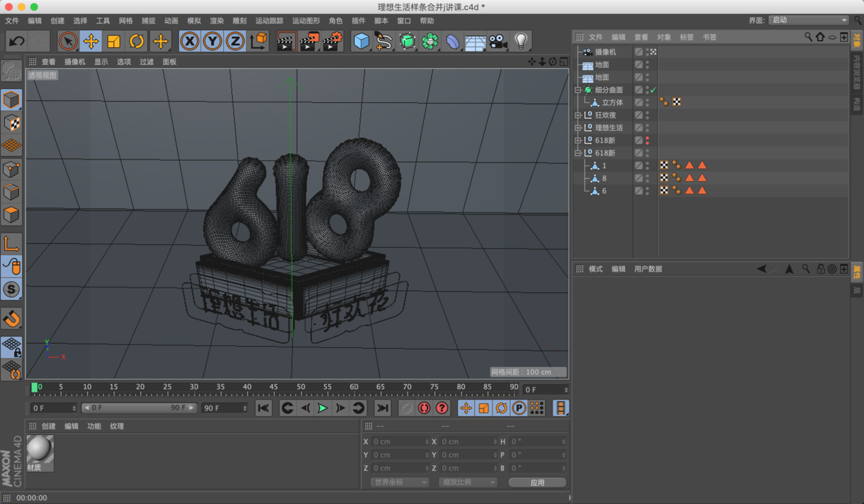
Task: Open the 运动图形 menu
Action: pos(306,21)
